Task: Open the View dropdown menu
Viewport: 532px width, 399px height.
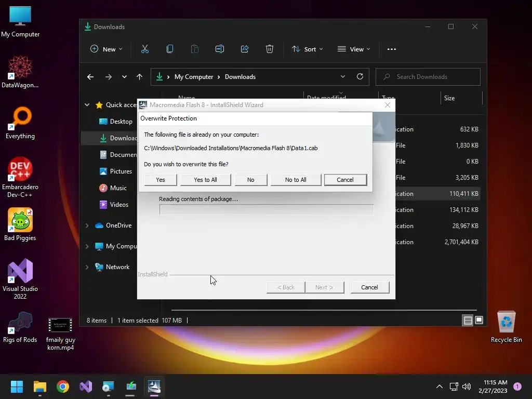Action: point(354,49)
